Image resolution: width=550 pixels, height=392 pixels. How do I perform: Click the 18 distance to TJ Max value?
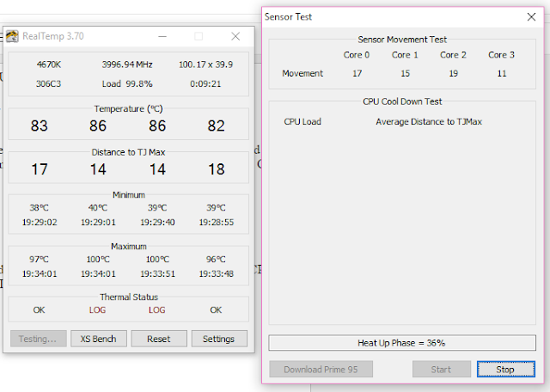click(217, 169)
